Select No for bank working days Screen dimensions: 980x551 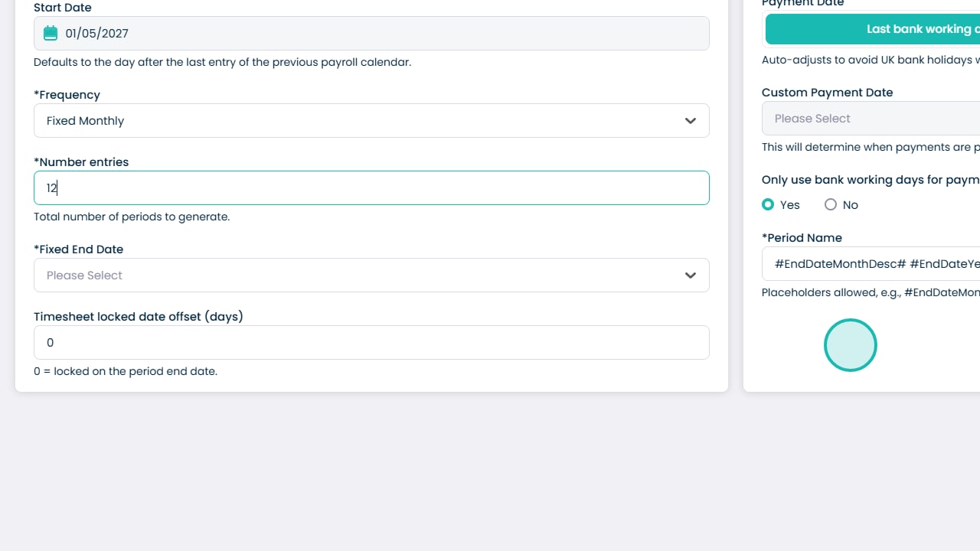click(x=831, y=204)
